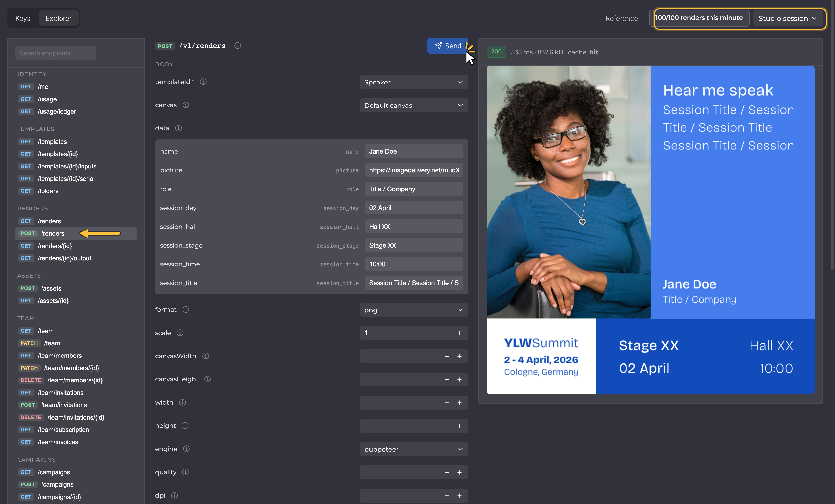Viewport: 835px width, 504px height.
Task: Click the info icon beside quality
Action: (x=185, y=472)
